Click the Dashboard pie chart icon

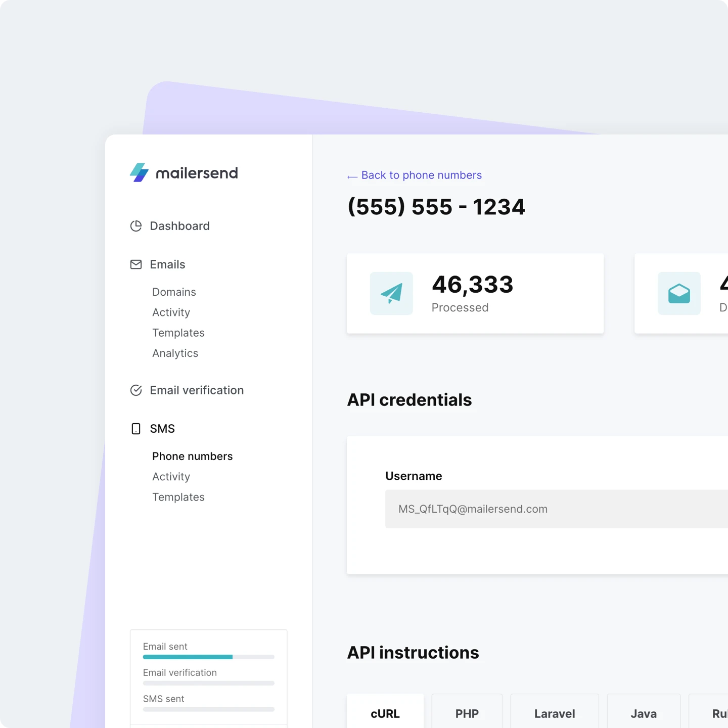136,226
